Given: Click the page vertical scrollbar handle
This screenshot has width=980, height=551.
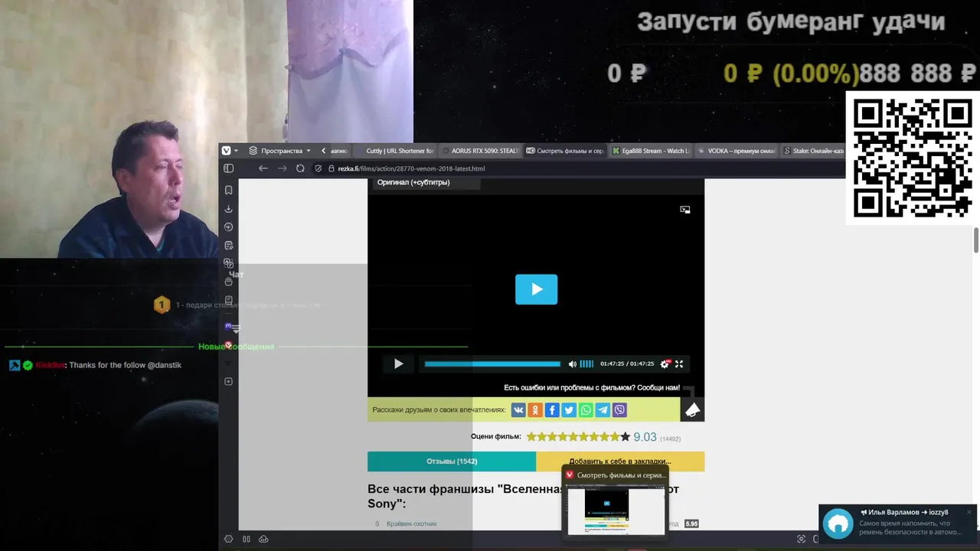Looking at the screenshot, I should pos(976,240).
